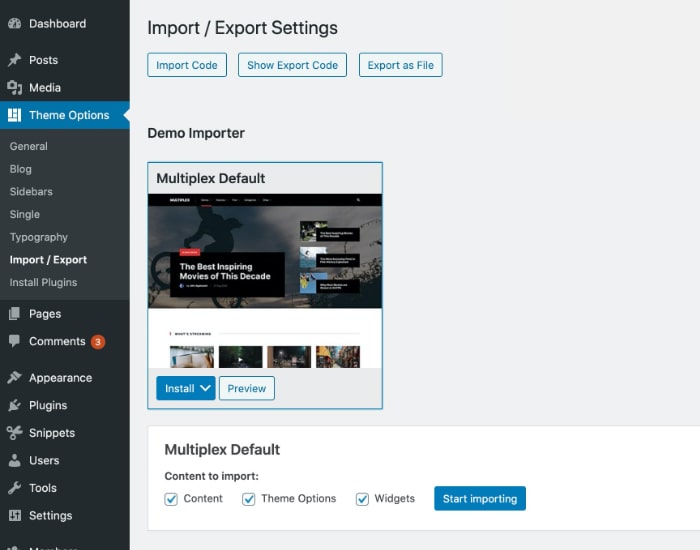Click the Tools wrench icon
Image resolution: width=700 pixels, height=550 pixels.
coord(14,488)
